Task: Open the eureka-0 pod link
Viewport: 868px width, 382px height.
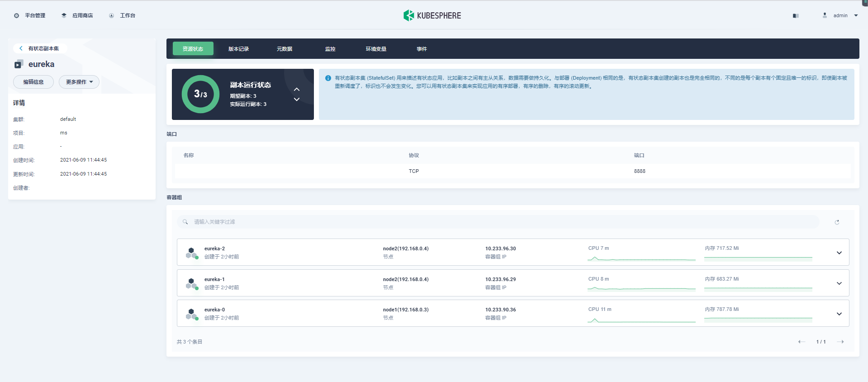Action: point(214,310)
